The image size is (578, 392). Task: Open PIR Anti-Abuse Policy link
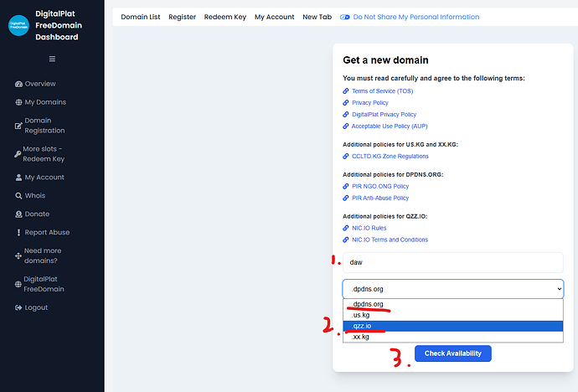click(x=380, y=199)
